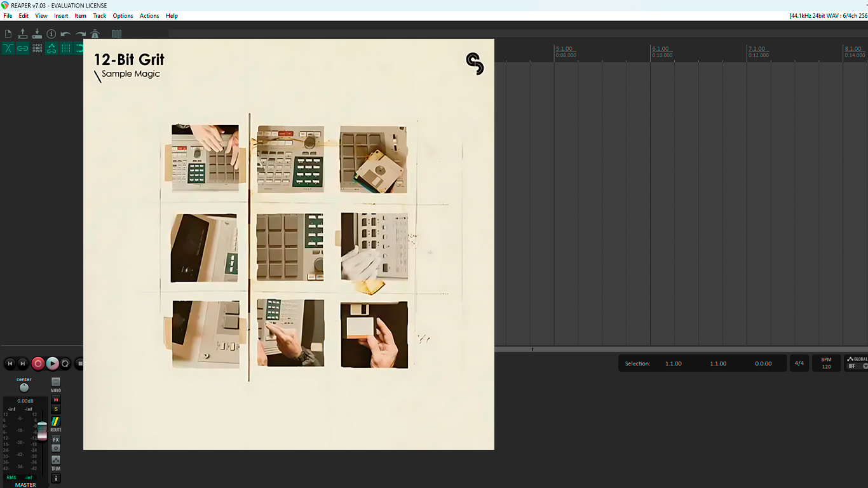Open master track info button
This screenshot has height=488, width=868.
(56, 478)
